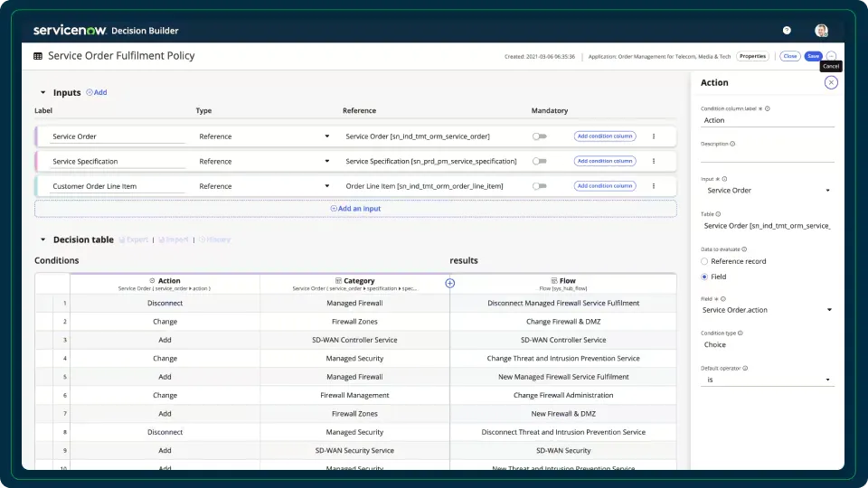Click the New Firewall & DMZ flow cell
Viewport: 868px width, 488px height.
563,414
